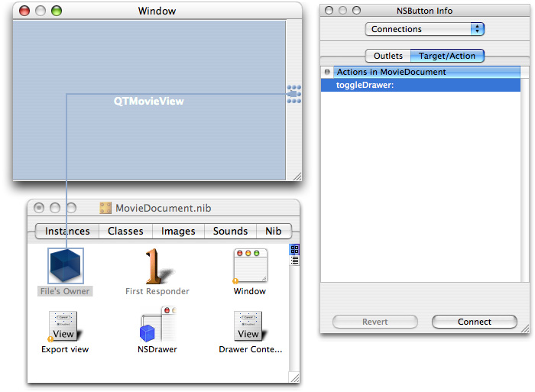The height and width of the screenshot is (392, 535).
Task: Click the MovieDocument.nib title file icon
Action: click(x=105, y=208)
